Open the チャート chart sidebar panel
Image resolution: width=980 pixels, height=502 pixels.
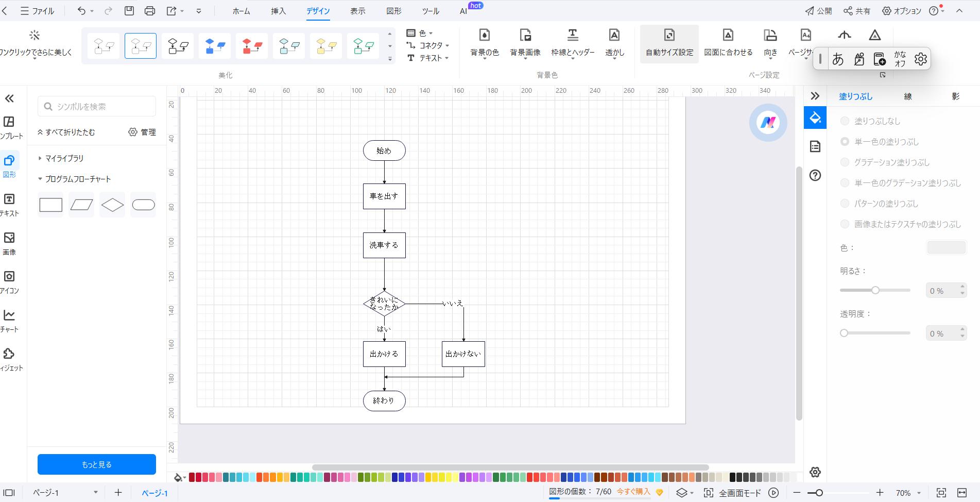point(9,321)
